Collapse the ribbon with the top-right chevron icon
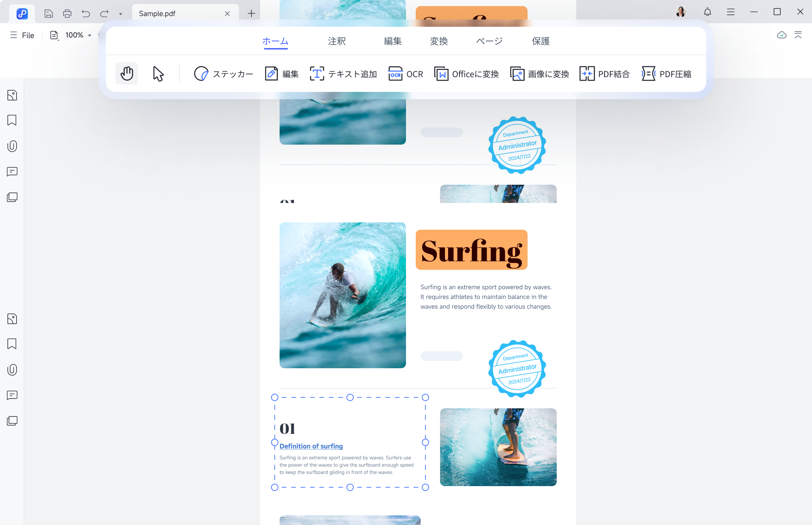Screen dimensions: 812x525 tap(798, 35)
